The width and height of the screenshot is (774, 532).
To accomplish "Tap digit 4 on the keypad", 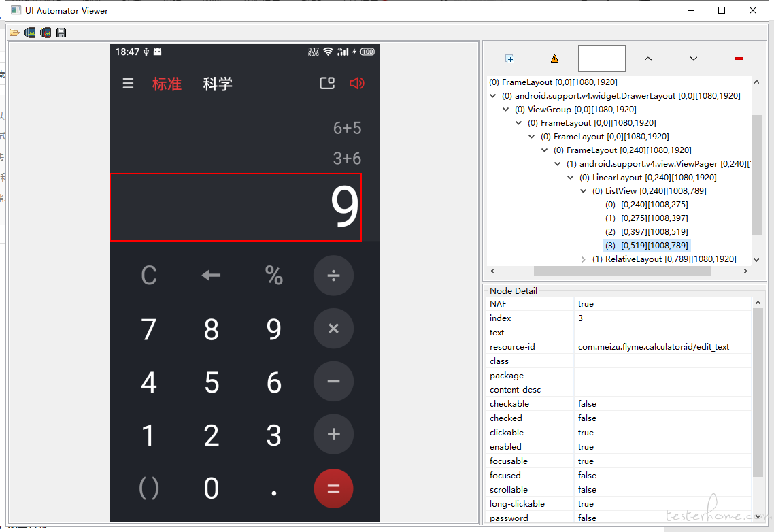I will [149, 382].
